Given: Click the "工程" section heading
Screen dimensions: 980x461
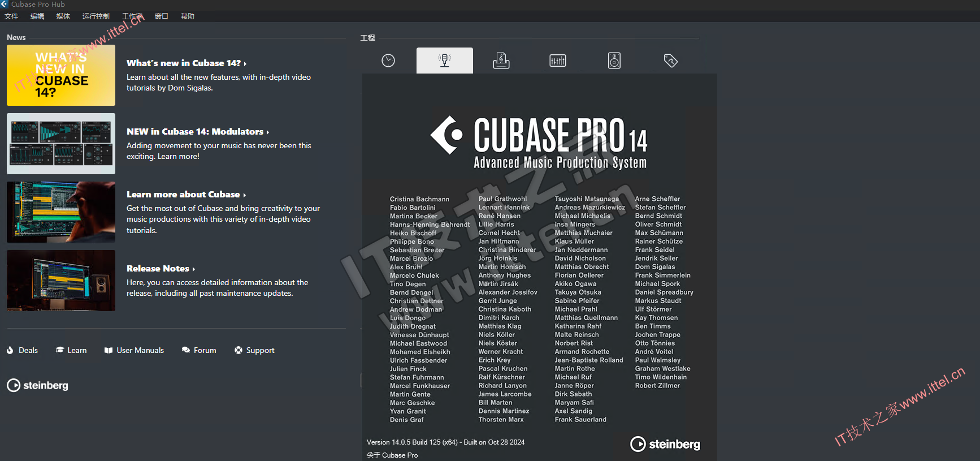Looking at the screenshot, I should (x=368, y=38).
